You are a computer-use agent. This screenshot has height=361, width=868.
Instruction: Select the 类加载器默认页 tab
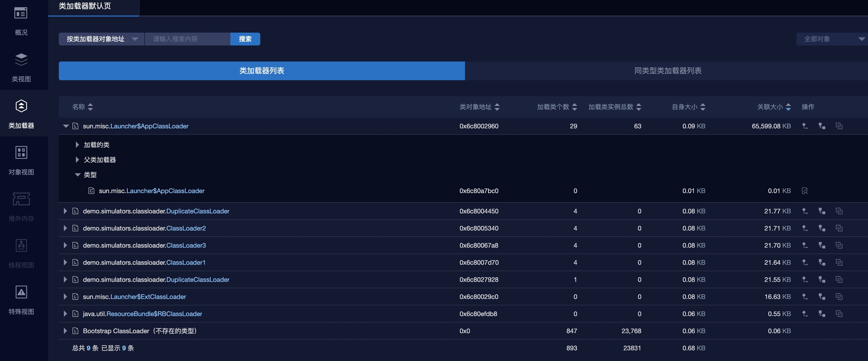[x=85, y=6]
